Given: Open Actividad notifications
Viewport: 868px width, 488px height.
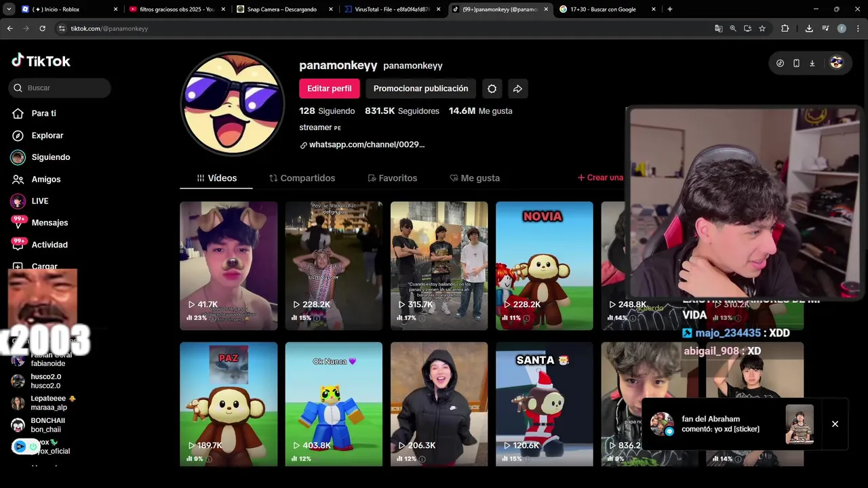Looking at the screenshot, I should pos(40,245).
